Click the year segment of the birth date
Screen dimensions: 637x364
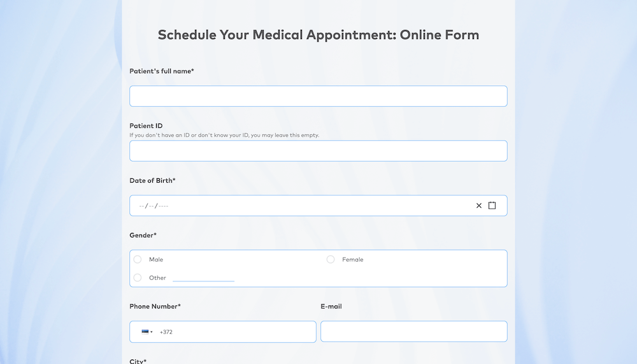click(x=164, y=206)
